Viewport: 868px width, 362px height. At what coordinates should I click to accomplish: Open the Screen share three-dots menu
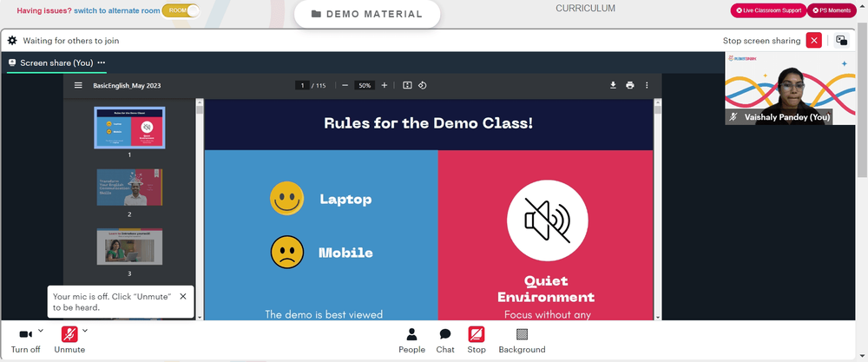click(101, 63)
